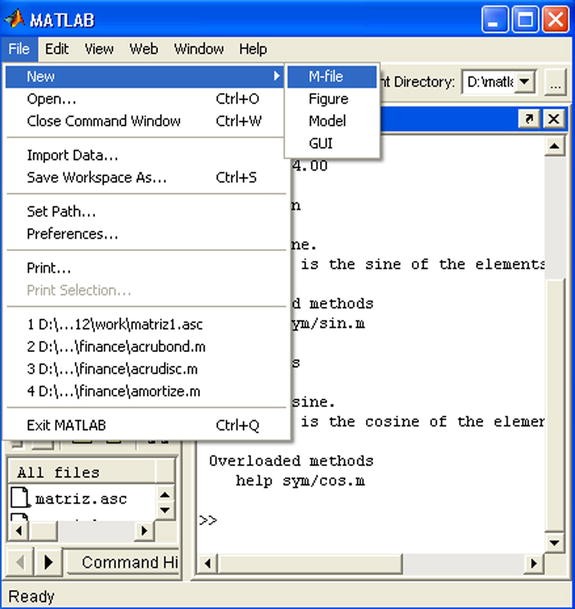
Task: Select Model from the New submenu
Action: pos(332,121)
